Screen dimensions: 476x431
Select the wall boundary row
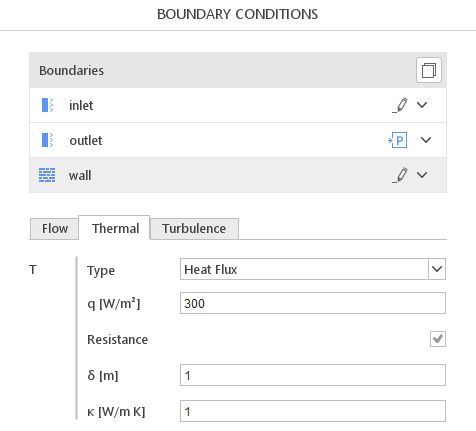coord(238,175)
